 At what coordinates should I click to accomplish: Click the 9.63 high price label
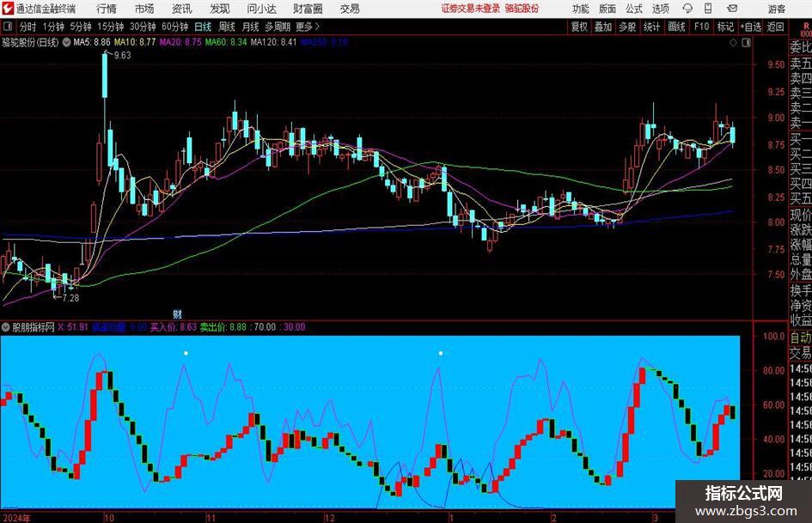122,56
